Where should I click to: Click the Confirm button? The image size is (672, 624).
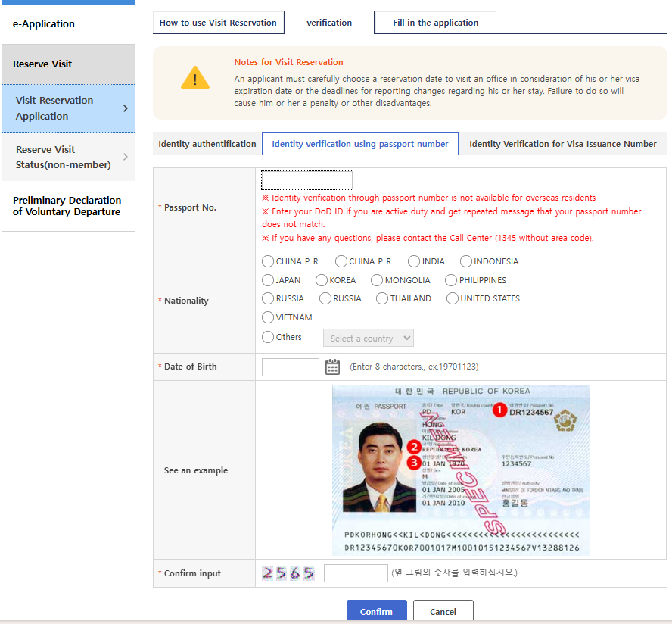[376, 611]
